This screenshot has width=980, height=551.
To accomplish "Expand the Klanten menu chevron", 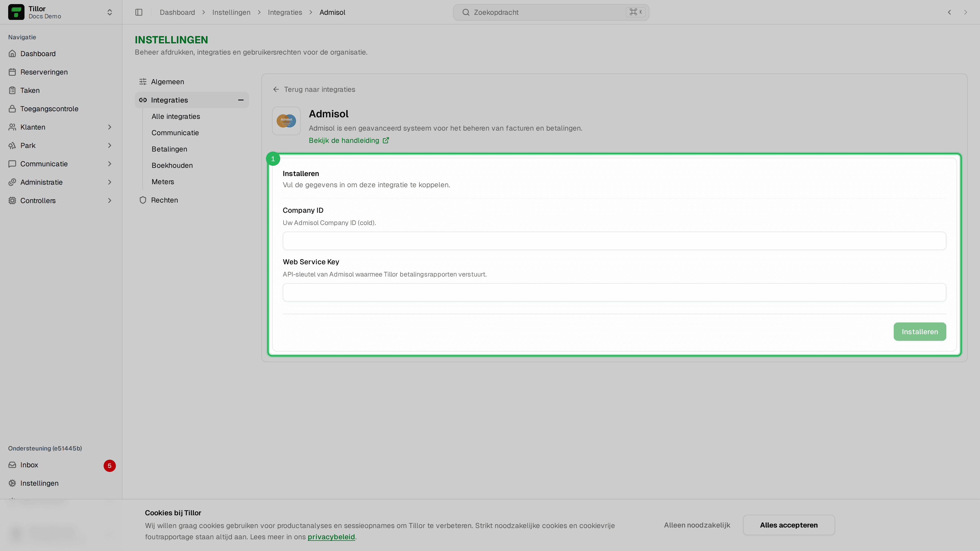I will click(x=109, y=127).
